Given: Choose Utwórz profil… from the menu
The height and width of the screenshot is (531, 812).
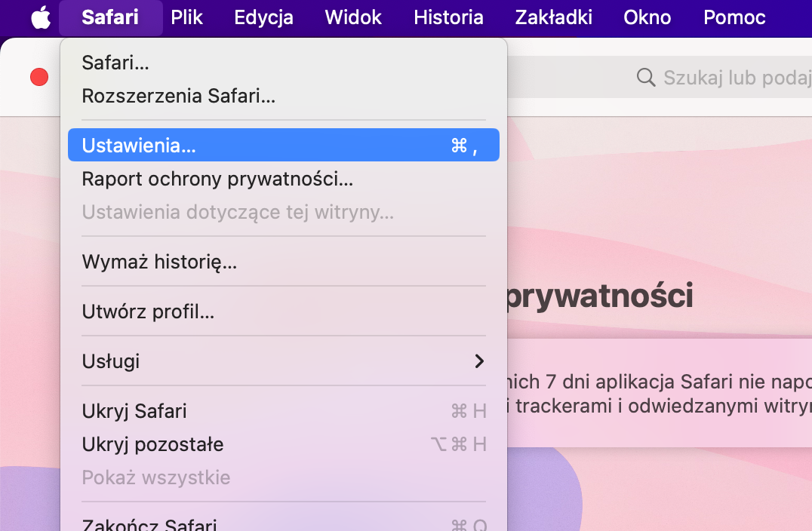Looking at the screenshot, I should click(x=284, y=312).
